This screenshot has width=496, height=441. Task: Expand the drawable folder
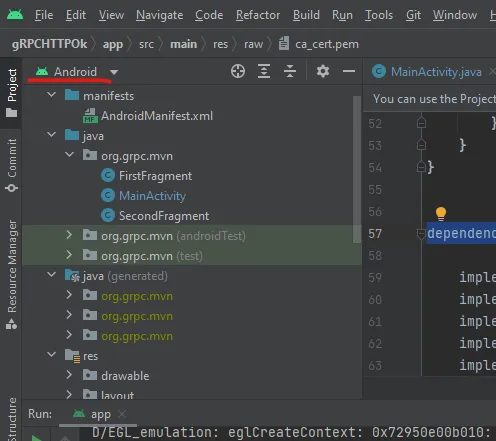(x=69, y=375)
